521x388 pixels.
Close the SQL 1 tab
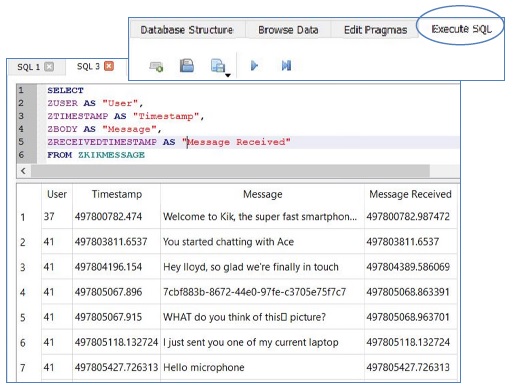pyautogui.click(x=49, y=67)
